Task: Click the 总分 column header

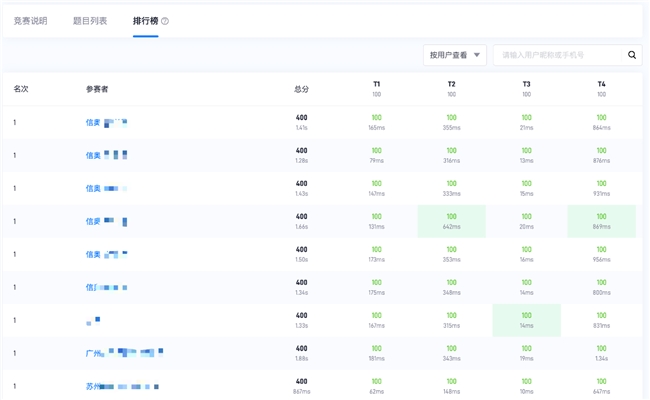Action: [x=301, y=89]
